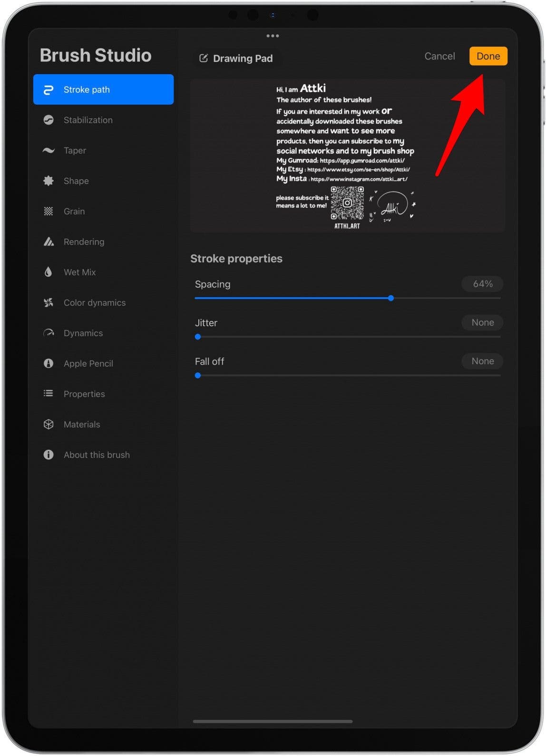The width and height of the screenshot is (546, 756).
Task: Open Color dynamics pinwheel icon
Action: point(49,302)
